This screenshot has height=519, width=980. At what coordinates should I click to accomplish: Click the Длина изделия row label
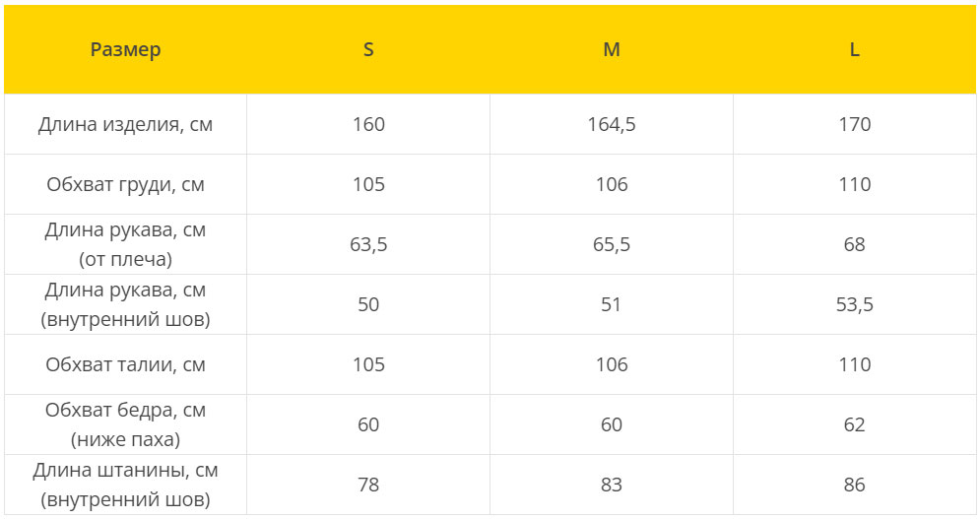126,124
